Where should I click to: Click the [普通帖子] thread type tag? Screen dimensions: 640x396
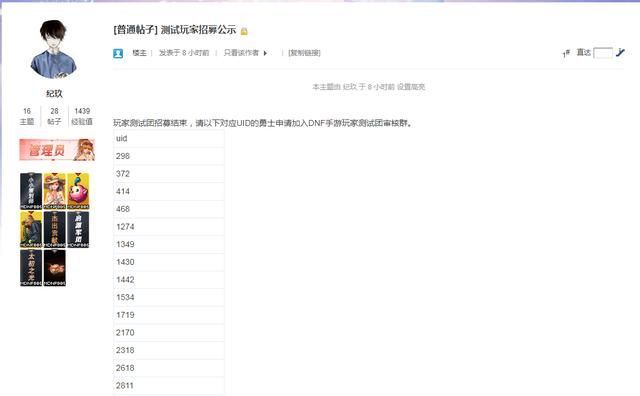point(135,30)
